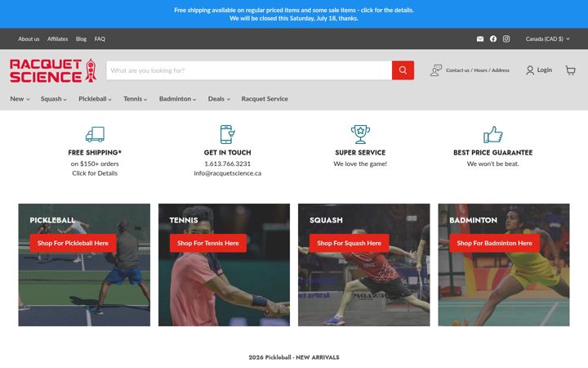Click the GET IN TOUCH heading
The image size is (588, 368).
click(x=227, y=152)
